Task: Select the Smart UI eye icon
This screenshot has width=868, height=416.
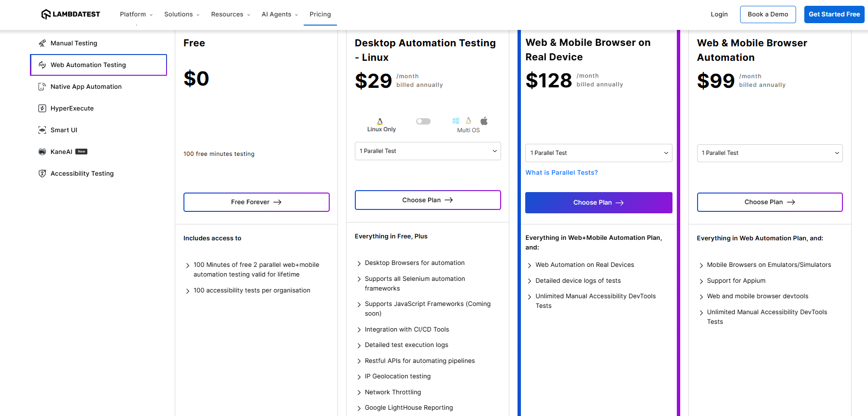Action: tap(42, 130)
